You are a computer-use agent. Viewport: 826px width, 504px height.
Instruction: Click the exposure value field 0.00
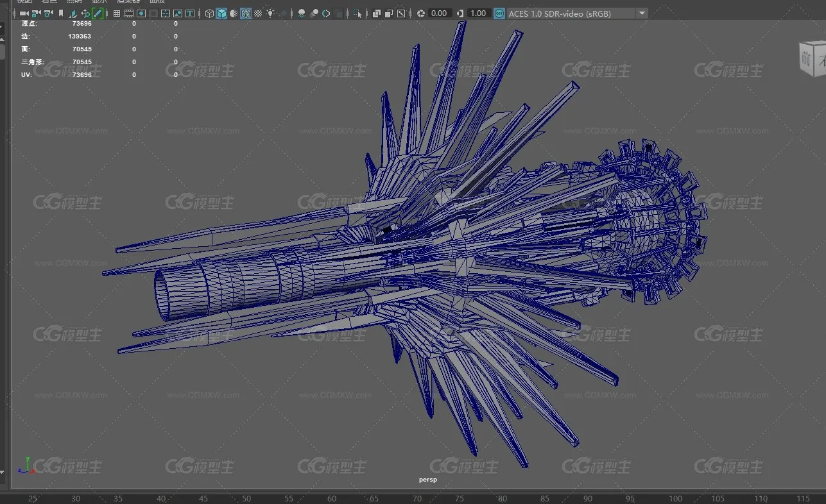440,13
